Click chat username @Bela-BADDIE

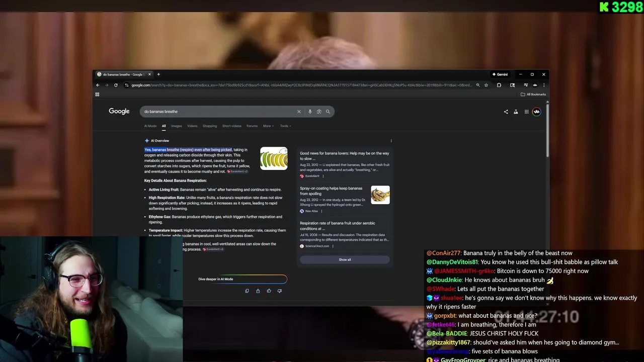(447, 333)
